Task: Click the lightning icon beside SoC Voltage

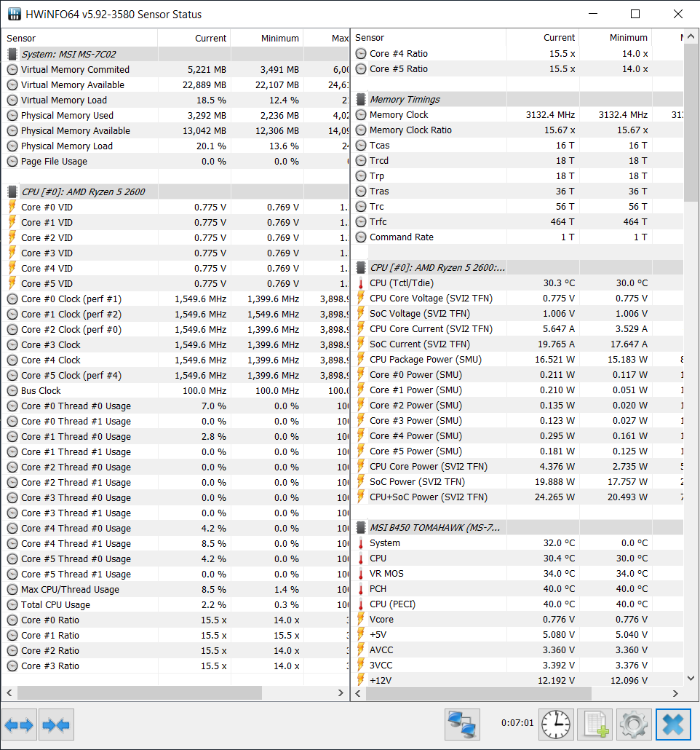Action: click(361, 314)
